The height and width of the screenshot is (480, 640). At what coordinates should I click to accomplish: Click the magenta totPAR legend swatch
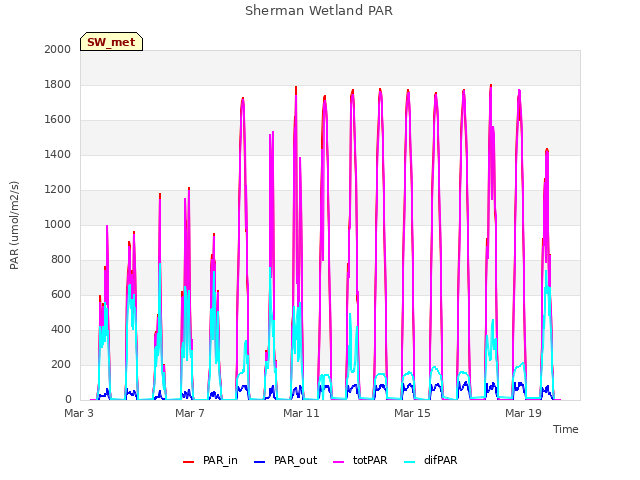[339, 462]
